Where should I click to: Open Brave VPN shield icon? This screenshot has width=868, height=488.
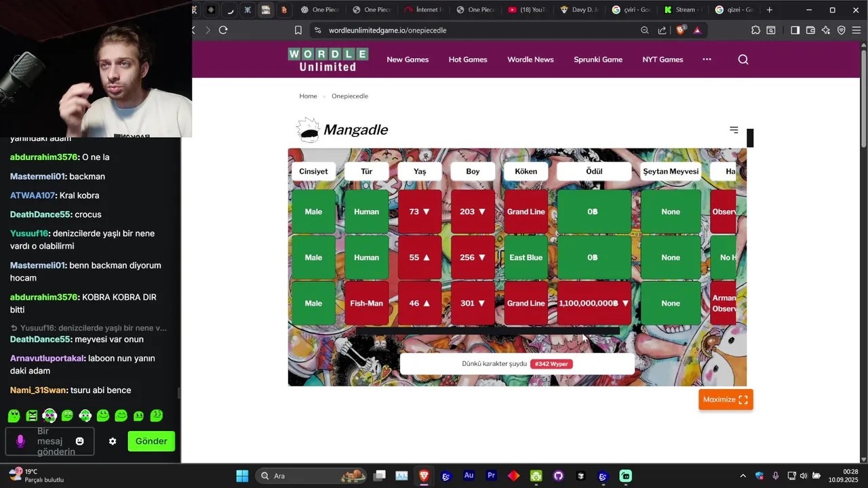842,30
